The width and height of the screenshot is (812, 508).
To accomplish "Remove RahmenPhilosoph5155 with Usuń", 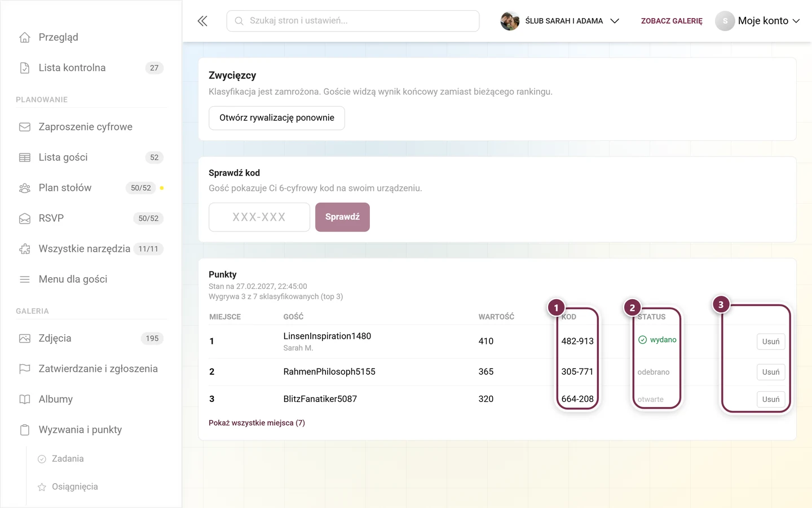I will click(x=771, y=372).
